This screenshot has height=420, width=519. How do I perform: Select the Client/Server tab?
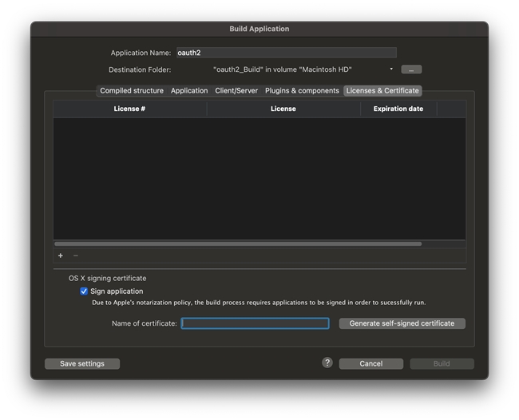click(x=236, y=91)
